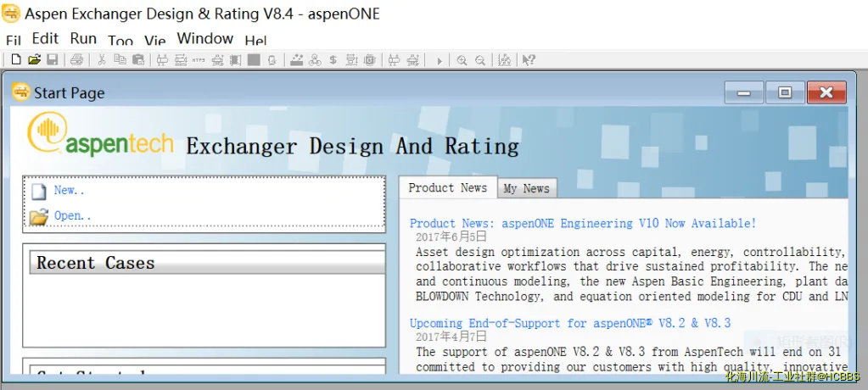
Task: Click the Zoom out magnifier icon
Action: pos(480,60)
